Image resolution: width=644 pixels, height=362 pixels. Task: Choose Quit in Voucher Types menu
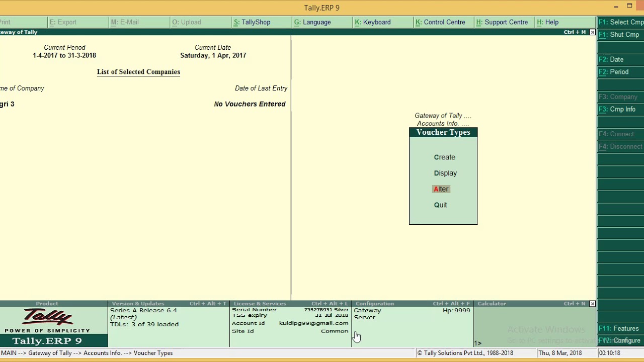click(440, 205)
